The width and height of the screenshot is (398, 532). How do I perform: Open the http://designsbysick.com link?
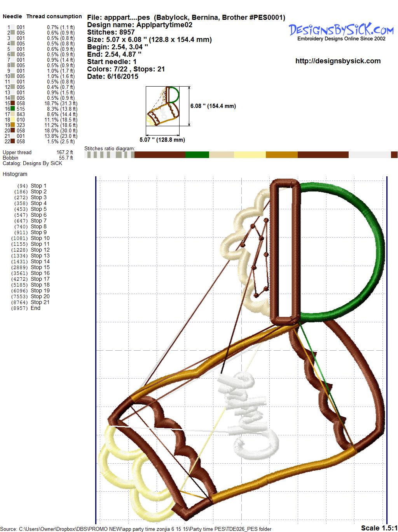click(338, 61)
